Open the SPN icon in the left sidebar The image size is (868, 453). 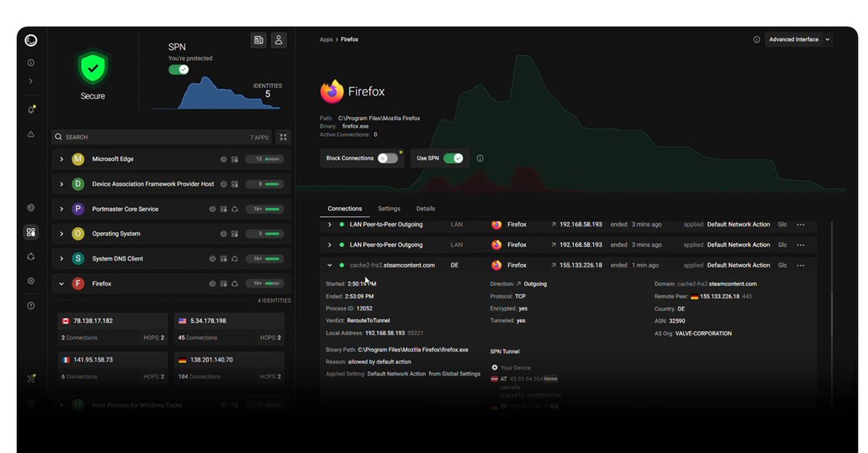pyautogui.click(x=30, y=256)
